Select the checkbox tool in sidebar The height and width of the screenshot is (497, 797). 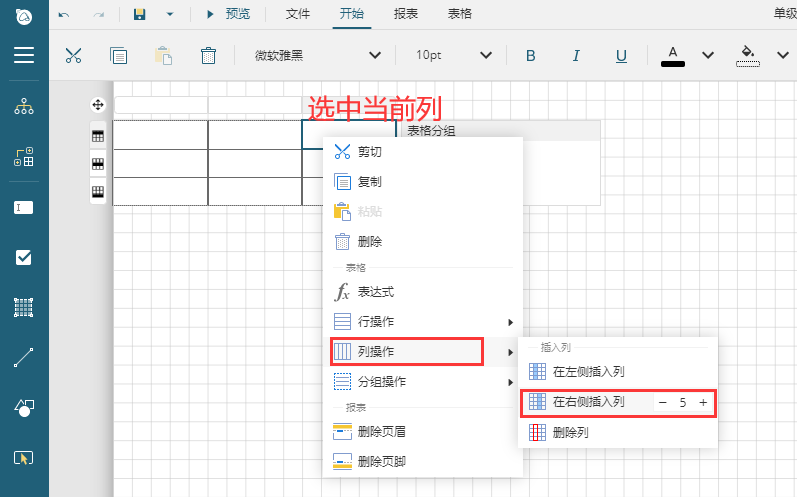click(x=24, y=258)
